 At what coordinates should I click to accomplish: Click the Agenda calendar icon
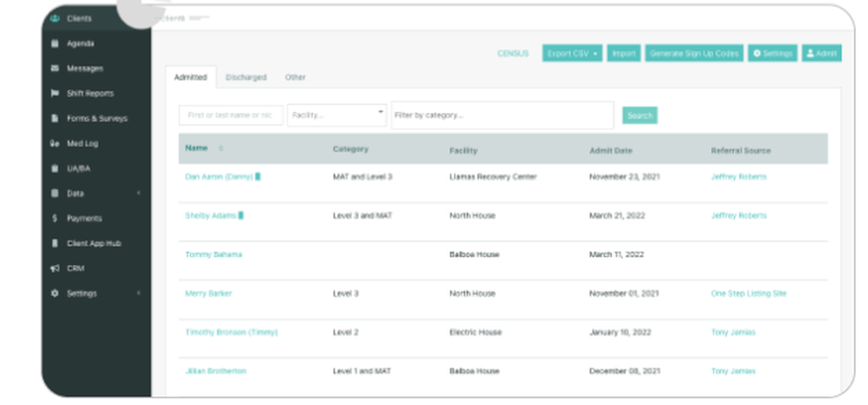pos(54,43)
